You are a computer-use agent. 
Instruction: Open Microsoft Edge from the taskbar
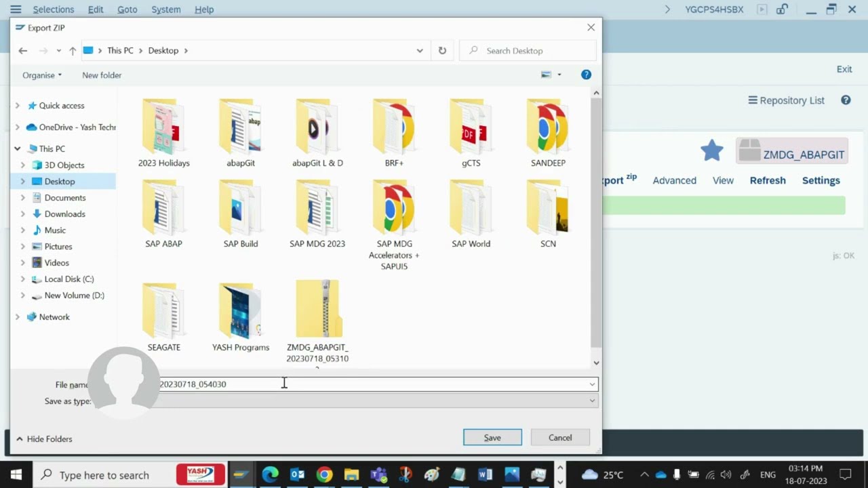(x=270, y=474)
